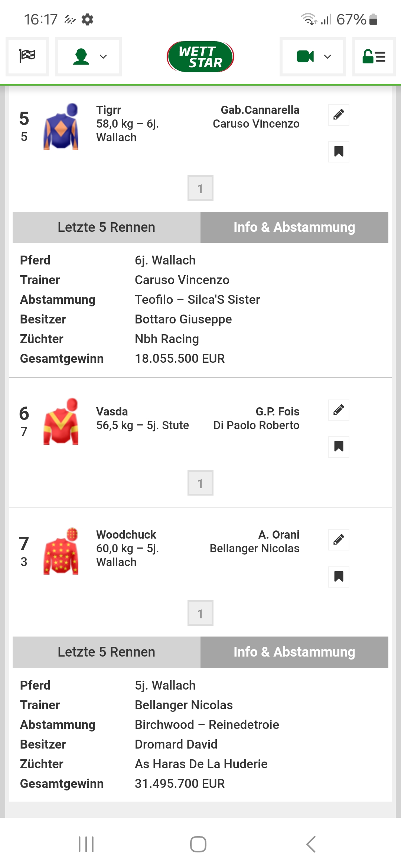Edit note for Tigrr with pencil icon

(339, 115)
